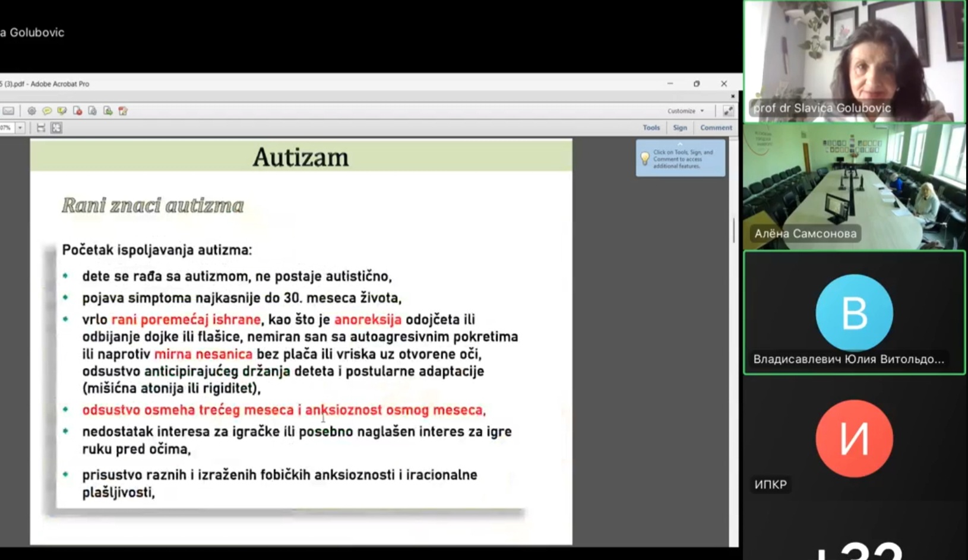Click the delete page icon with red mark
This screenshot has height=560, width=968.
point(77,111)
